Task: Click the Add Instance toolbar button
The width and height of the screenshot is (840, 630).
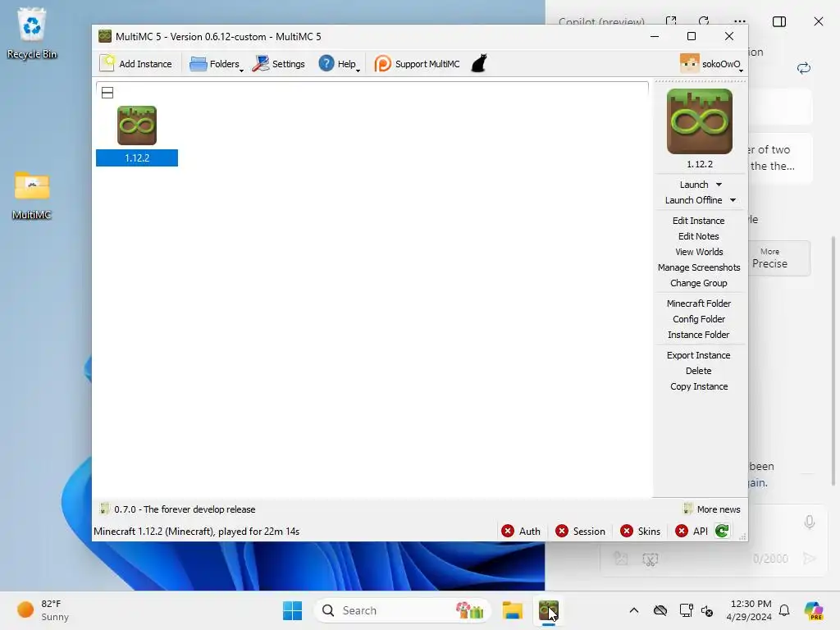Action: (136, 64)
